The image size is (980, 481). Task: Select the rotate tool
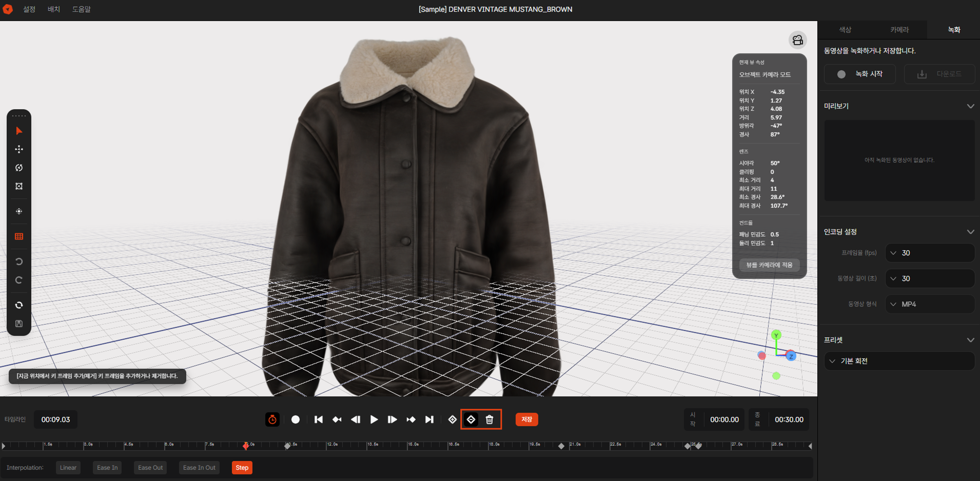(x=19, y=168)
